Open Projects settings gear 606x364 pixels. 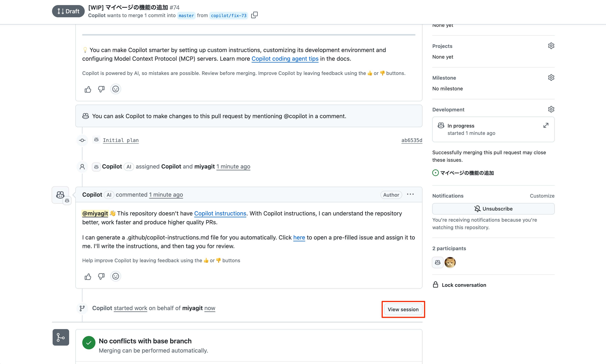551,46
